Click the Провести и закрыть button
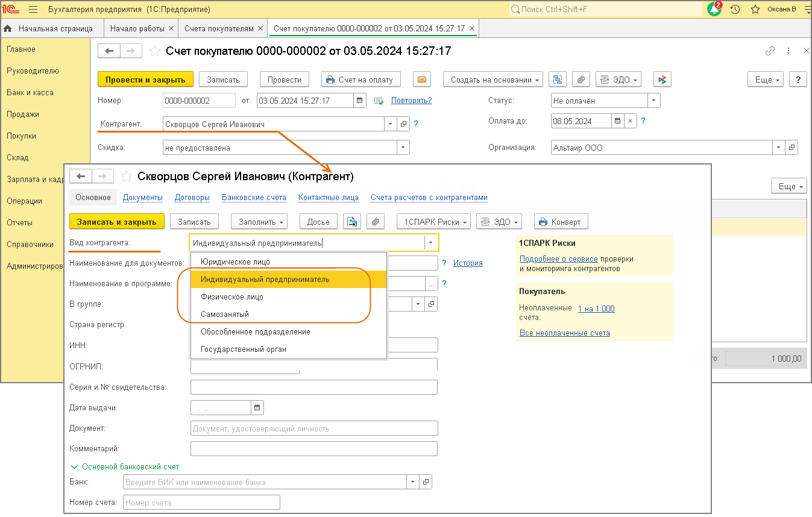The image size is (812, 517). point(145,80)
